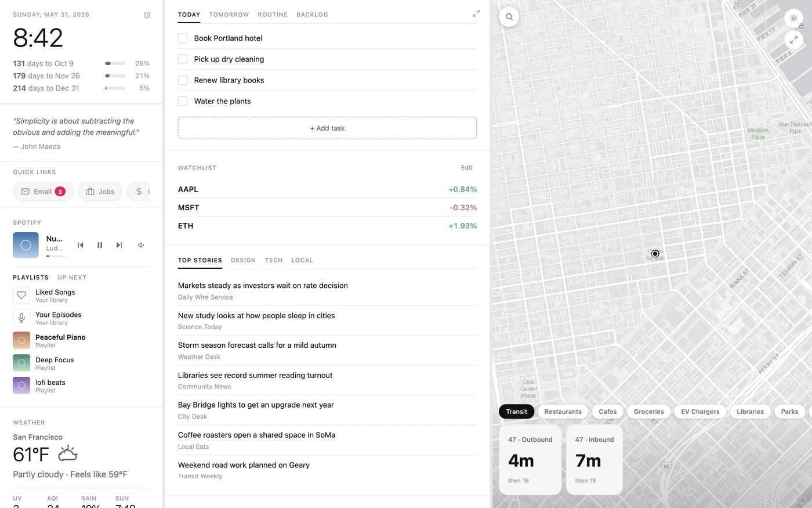Image resolution: width=812 pixels, height=508 pixels.
Task: Open the Jobs quick link
Action: coord(100,192)
